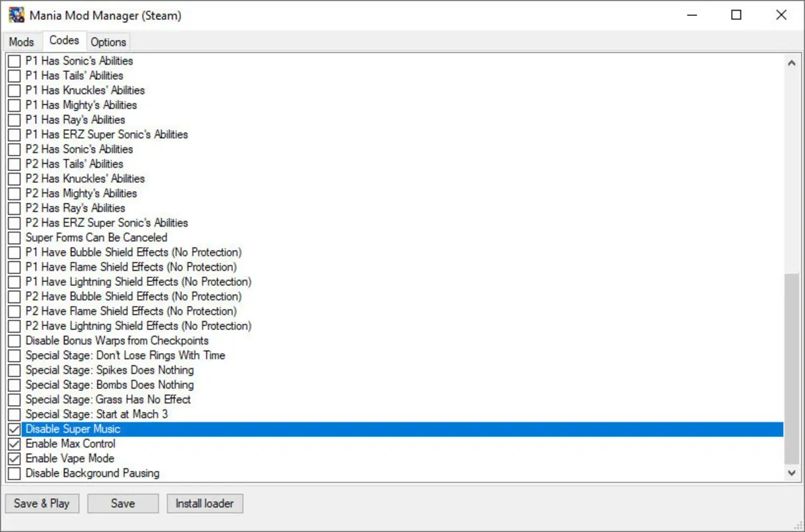Click the Save & Play button
805x532 pixels.
point(42,503)
